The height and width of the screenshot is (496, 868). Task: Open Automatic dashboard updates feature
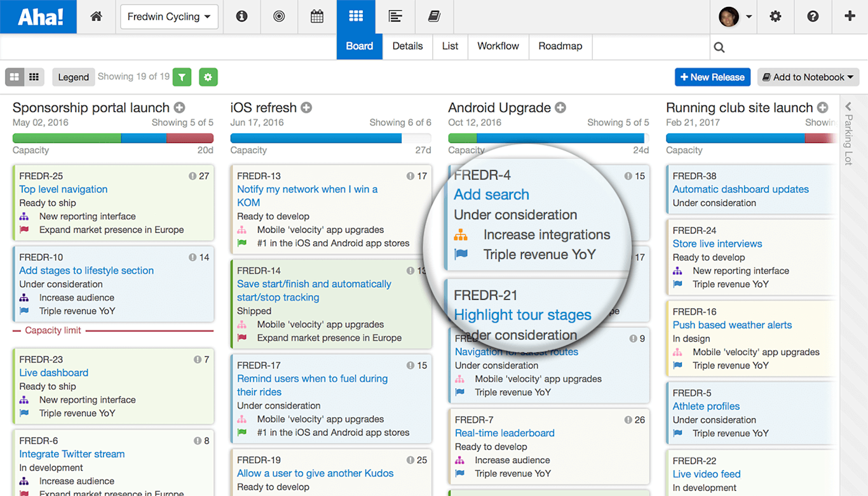coord(741,189)
